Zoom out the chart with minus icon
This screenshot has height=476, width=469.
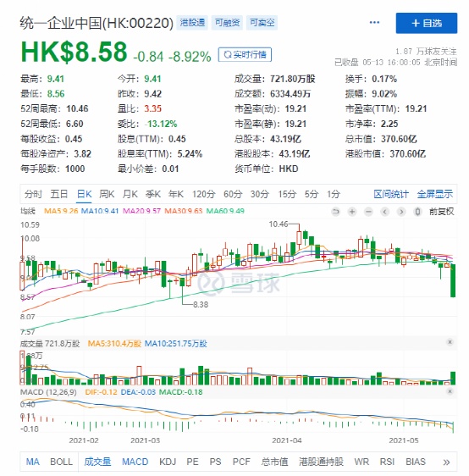(x=368, y=211)
